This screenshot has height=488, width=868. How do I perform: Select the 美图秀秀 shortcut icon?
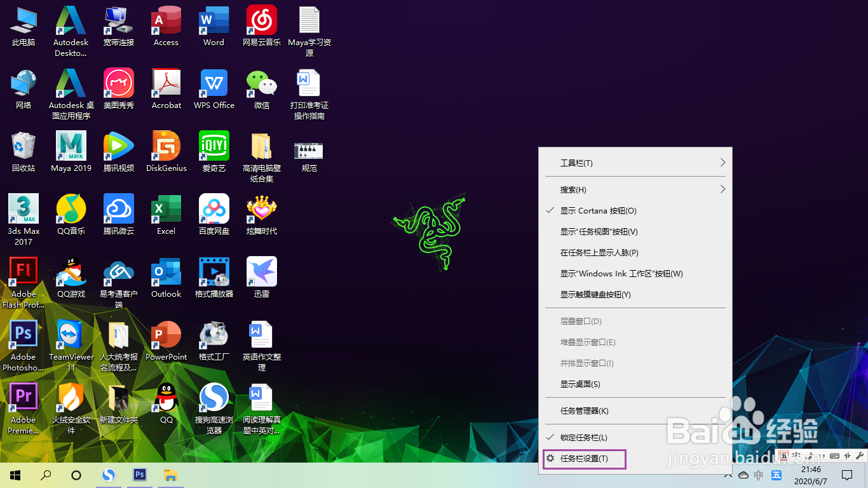coord(119,90)
